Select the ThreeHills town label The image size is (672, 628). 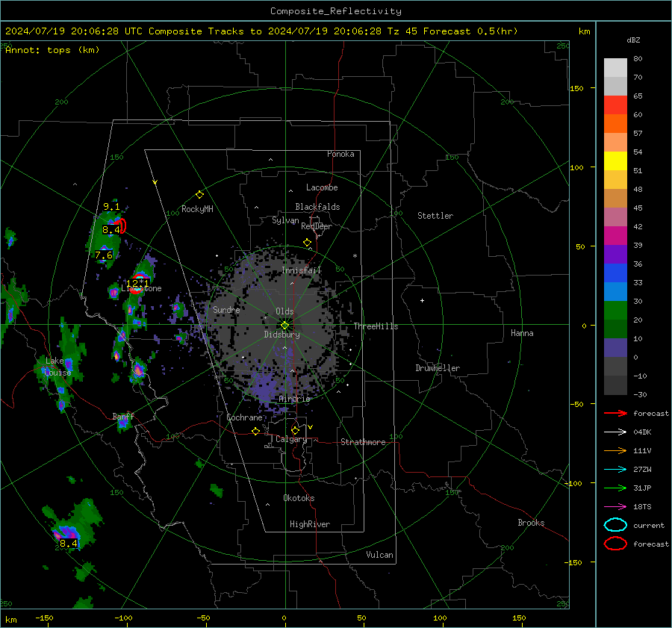(376, 326)
